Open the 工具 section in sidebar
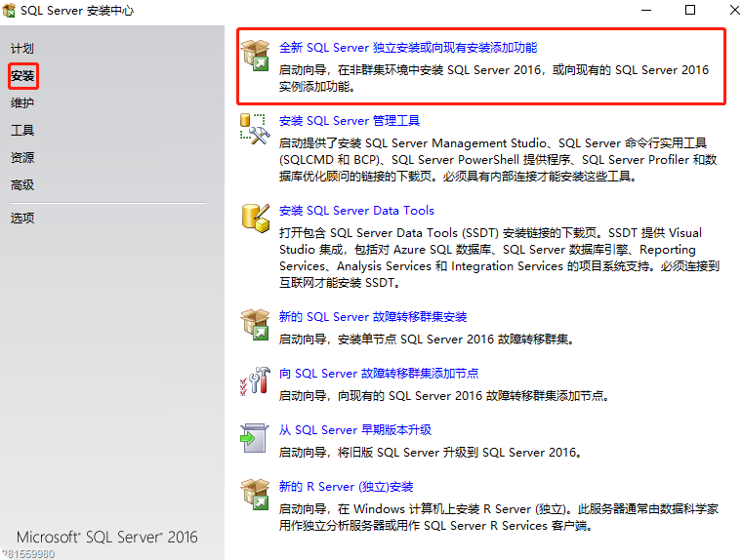This screenshot has width=742, height=560. click(22, 131)
